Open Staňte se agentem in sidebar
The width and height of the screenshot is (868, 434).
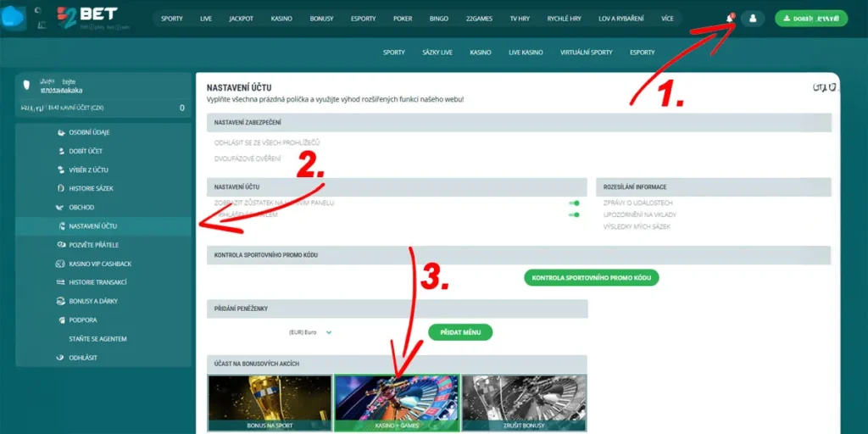click(x=97, y=339)
